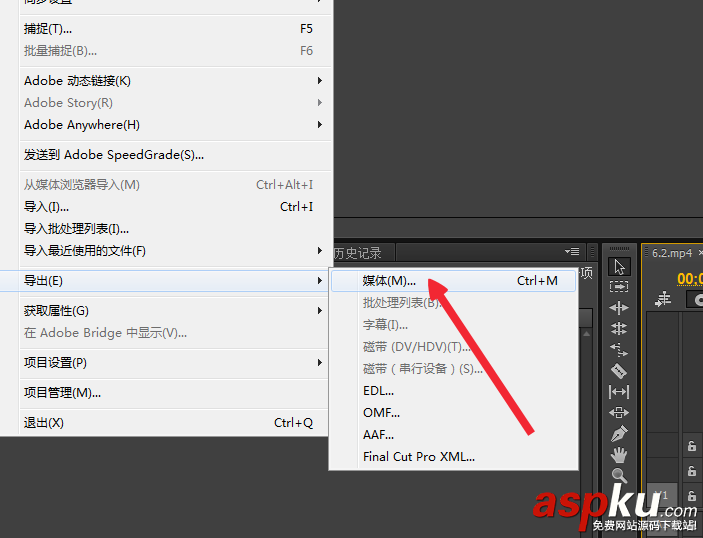Toggle the nest sequence icon in timeline
703x538 pixels.
point(663,299)
